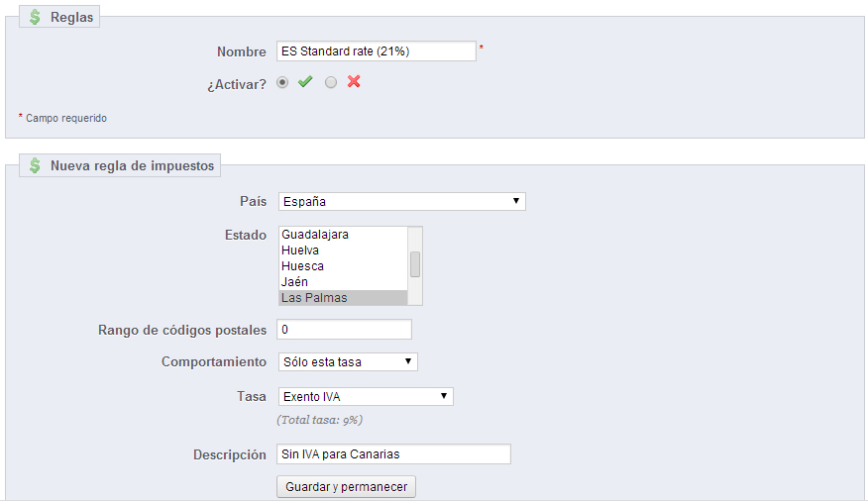Image resolution: width=868 pixels, height=501 pixels.
Task: Click the dollar icon beside Nueva regla de impuestos
Action: click(35, 165)
